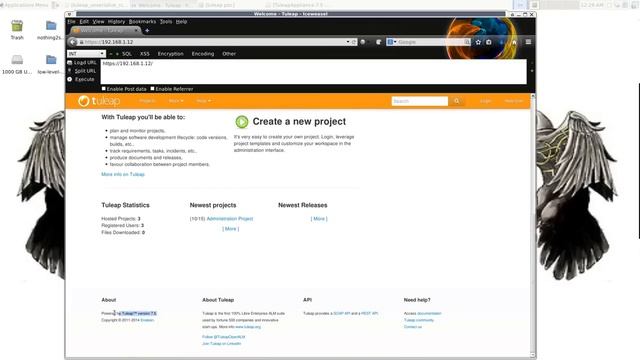The height and width of the screenshot is (360, 640).
Task: Click the page vertical scrollbar
Action: coord(532,226)
